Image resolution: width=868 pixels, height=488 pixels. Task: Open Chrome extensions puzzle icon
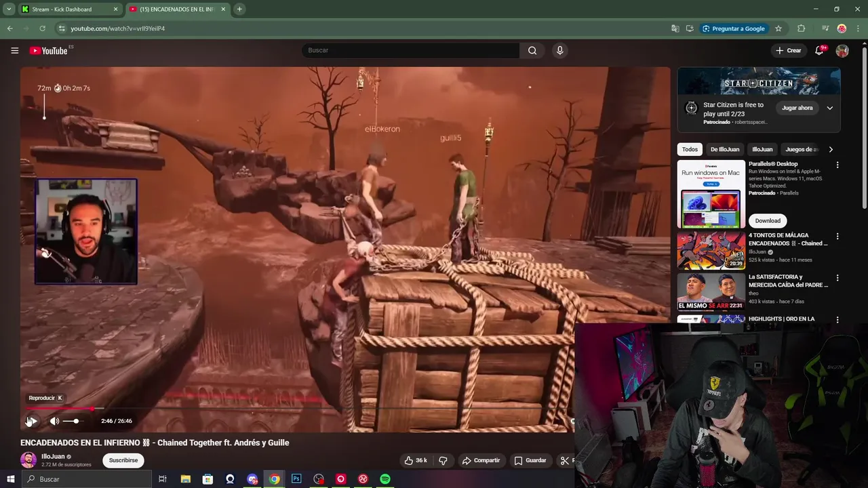802,28
